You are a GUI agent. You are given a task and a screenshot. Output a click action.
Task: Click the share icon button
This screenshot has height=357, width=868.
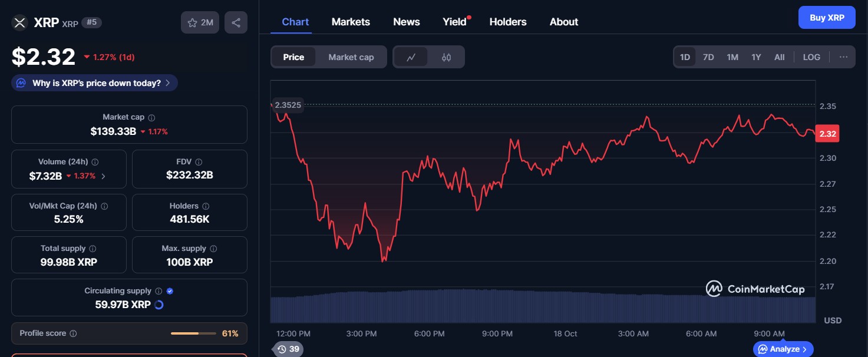coord(236,23)
